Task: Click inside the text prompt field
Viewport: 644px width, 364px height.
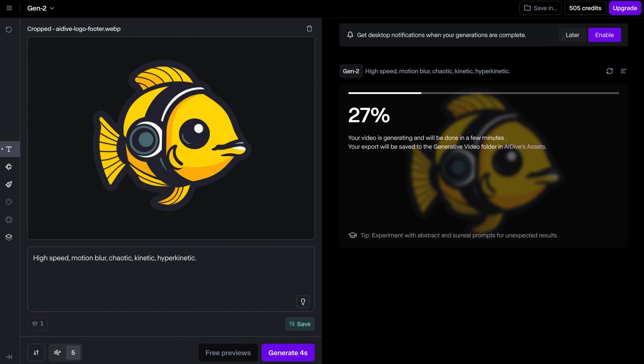Action: pyautogui.click(x=171, y=279)
